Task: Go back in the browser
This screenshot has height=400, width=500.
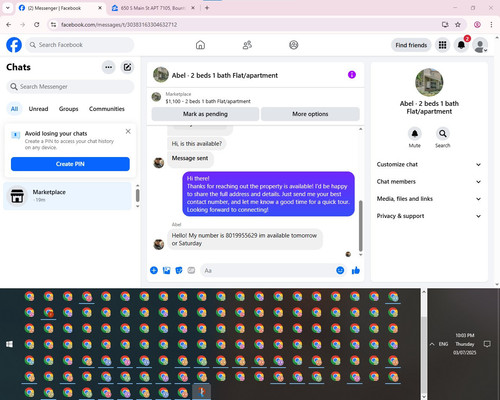Action: (9, 24)
